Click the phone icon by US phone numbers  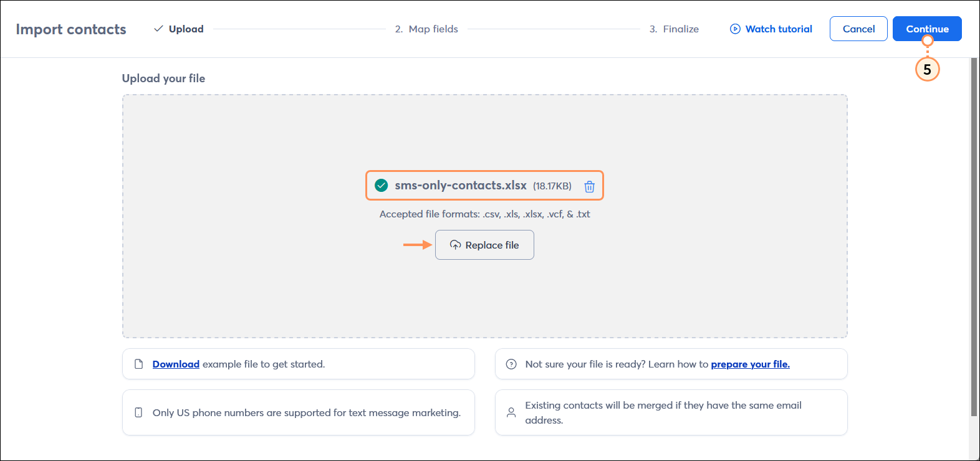point(139,412)
